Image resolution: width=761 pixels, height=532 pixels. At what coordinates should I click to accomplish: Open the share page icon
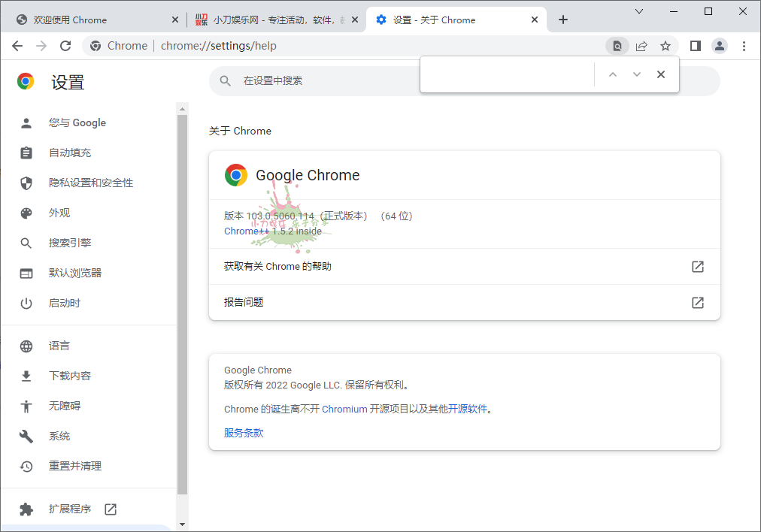pos(641,46)
